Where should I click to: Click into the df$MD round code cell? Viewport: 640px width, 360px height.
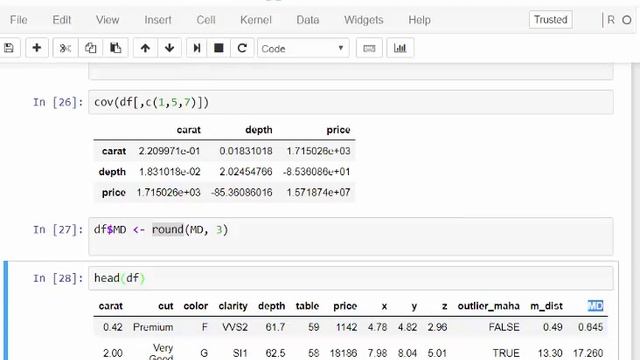[x=351, y=236]
